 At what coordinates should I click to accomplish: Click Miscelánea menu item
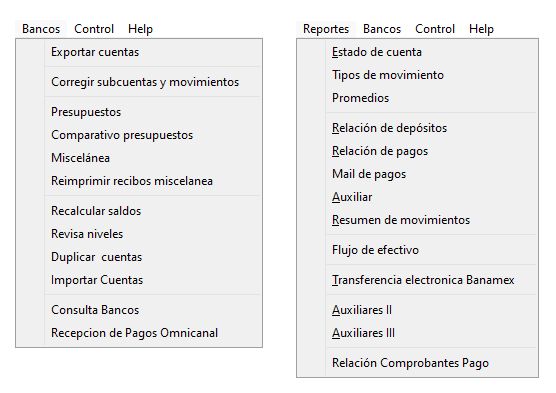(x=139, y=158)
